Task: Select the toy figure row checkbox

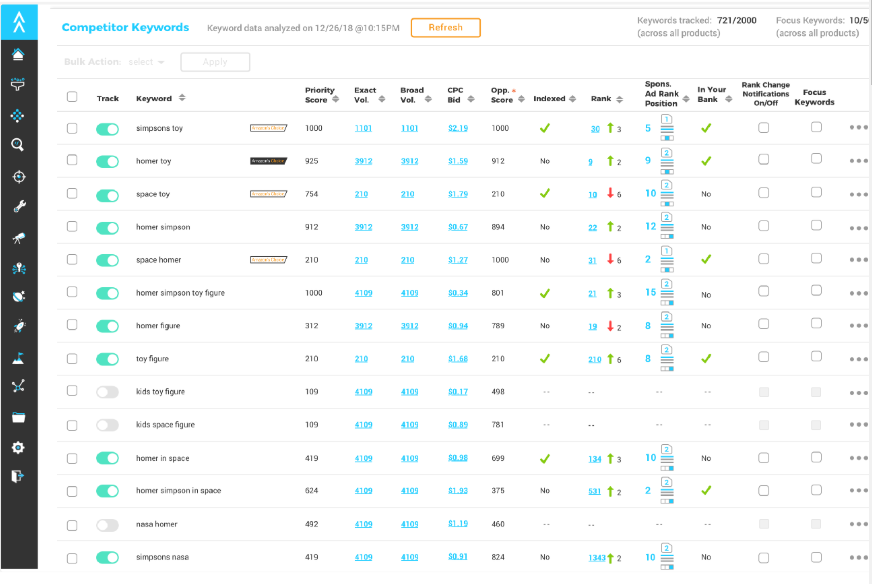Action: (72, 359)
